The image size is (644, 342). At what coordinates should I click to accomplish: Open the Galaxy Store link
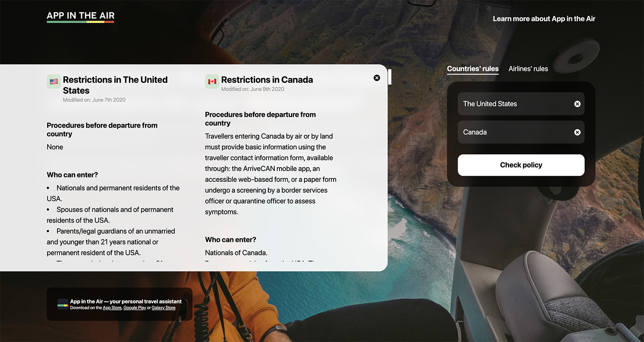click(x=164, y=308)
